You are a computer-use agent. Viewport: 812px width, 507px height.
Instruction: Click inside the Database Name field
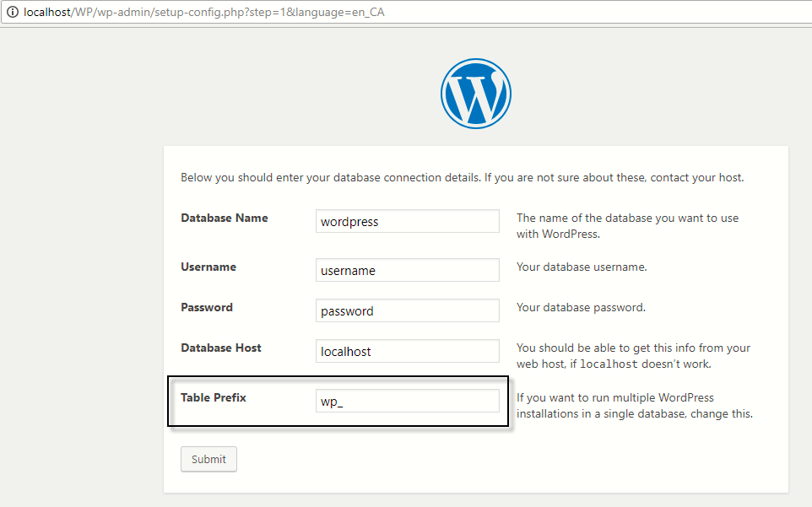tap(407, 221)
